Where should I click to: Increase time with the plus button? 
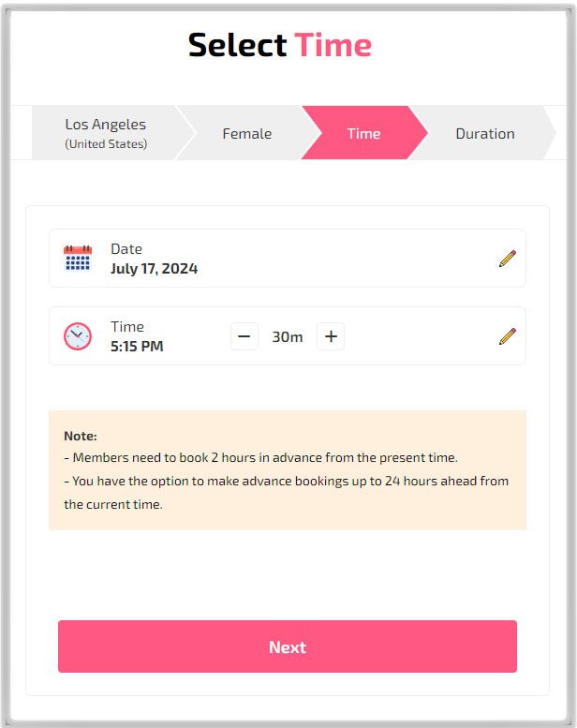tap(331, 336)
